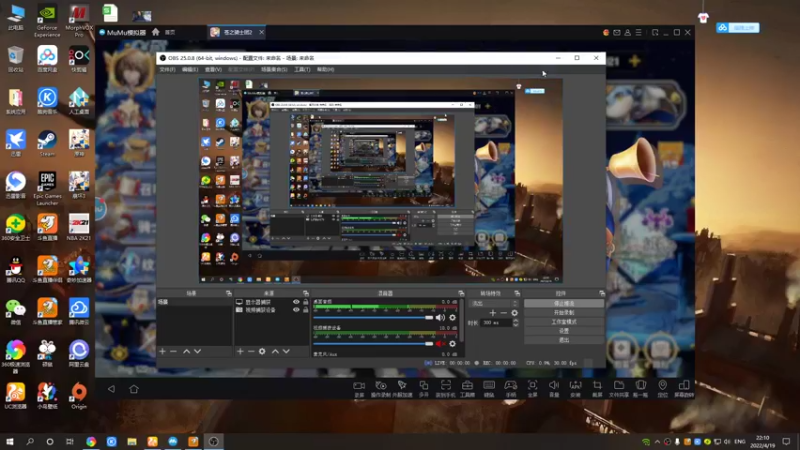800x450 pixels.
Task: Remove the selected source in Sources panel
Action: click(x=251, y=352)
